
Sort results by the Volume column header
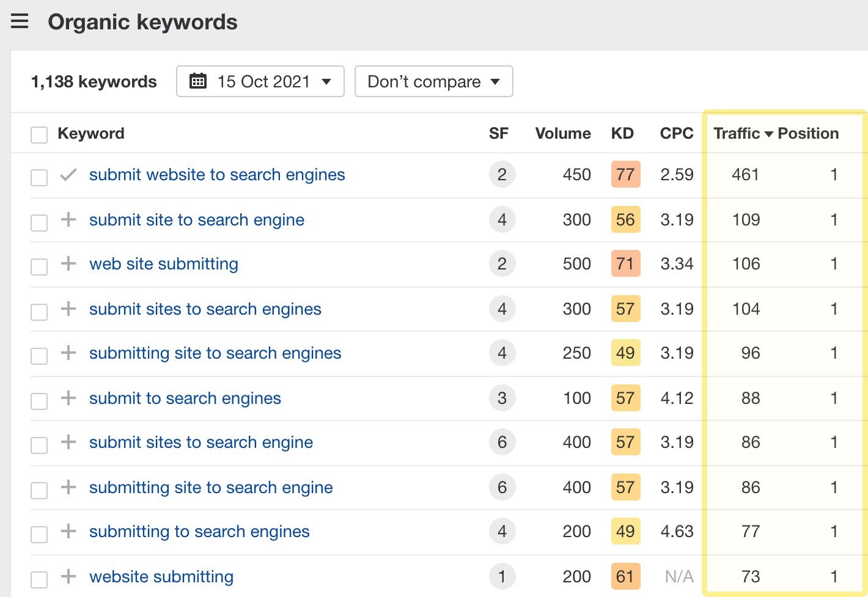pyautogui.click(x=562, y=133)
